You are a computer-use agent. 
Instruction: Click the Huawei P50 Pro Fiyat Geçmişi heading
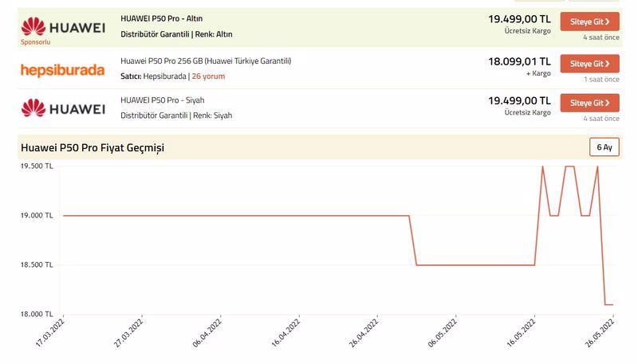click(x=93, y=147)
